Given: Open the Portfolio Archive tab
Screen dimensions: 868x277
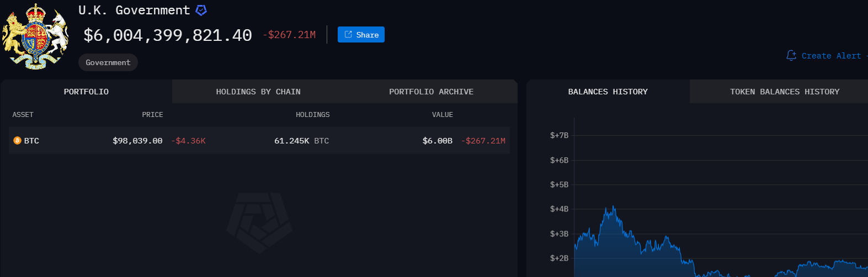Looking at the screenshot, I should pos(431,92).
